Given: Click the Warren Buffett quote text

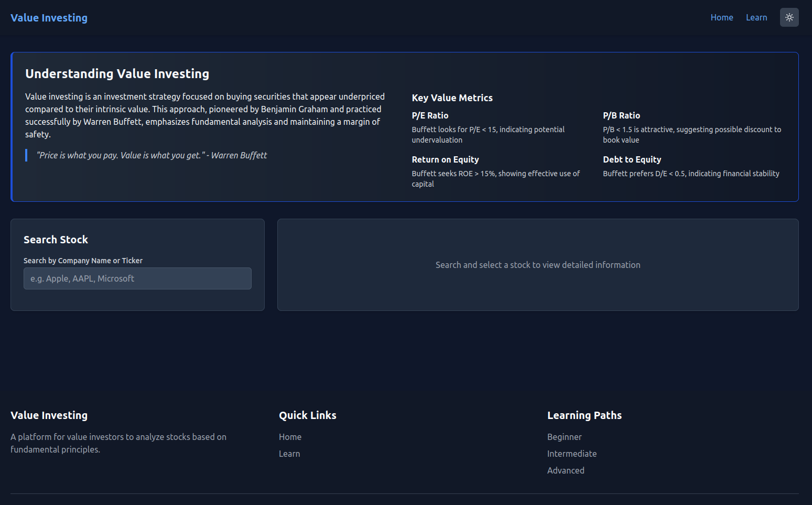Looking at the screenshot, I should [151, 155].
